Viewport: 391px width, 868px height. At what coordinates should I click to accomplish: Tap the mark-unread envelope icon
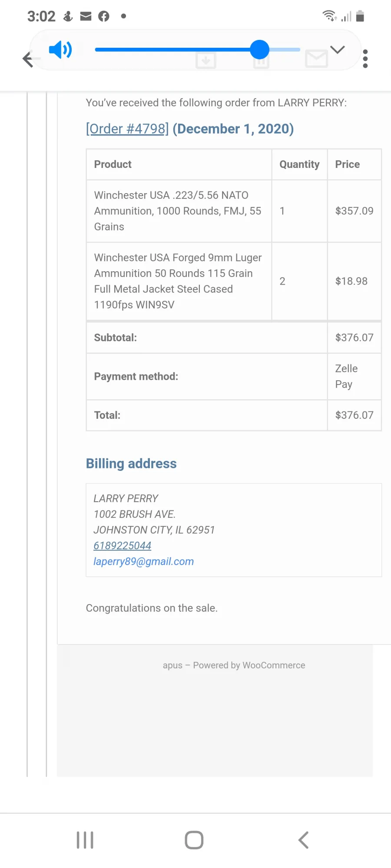pyautogui.click(x=316, y=59)
